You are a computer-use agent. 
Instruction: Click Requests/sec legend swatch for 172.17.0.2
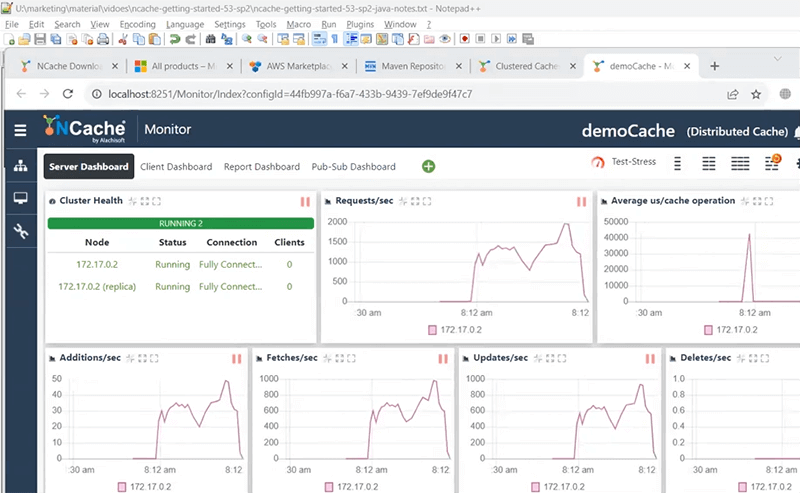pyautogui.click(x=432, y=330)
